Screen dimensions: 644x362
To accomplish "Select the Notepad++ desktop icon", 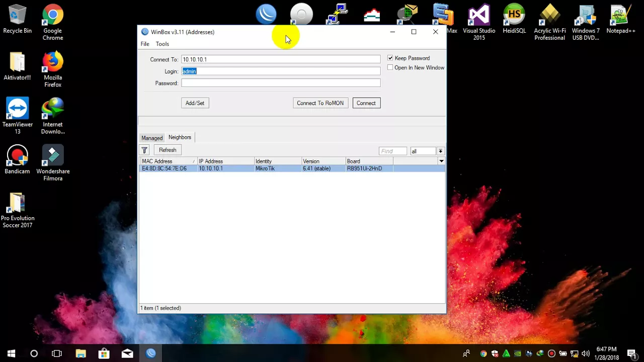I will click(621, 19).
